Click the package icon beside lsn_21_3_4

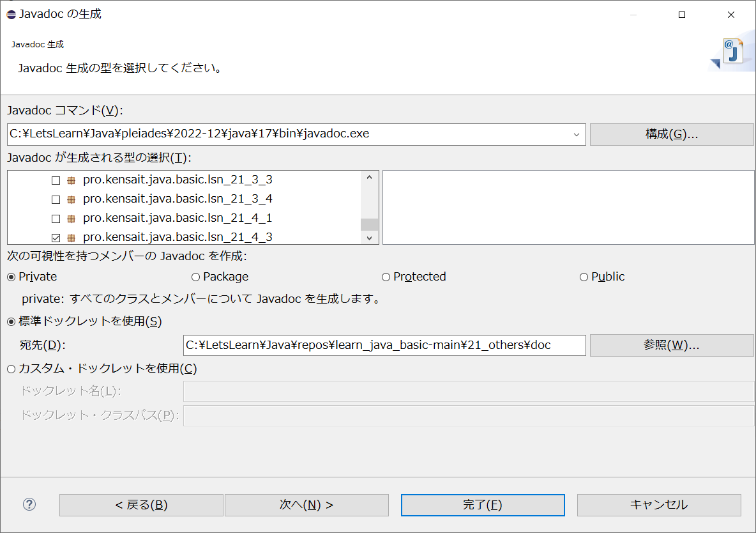pyautogui.click(x=71, y=199)
